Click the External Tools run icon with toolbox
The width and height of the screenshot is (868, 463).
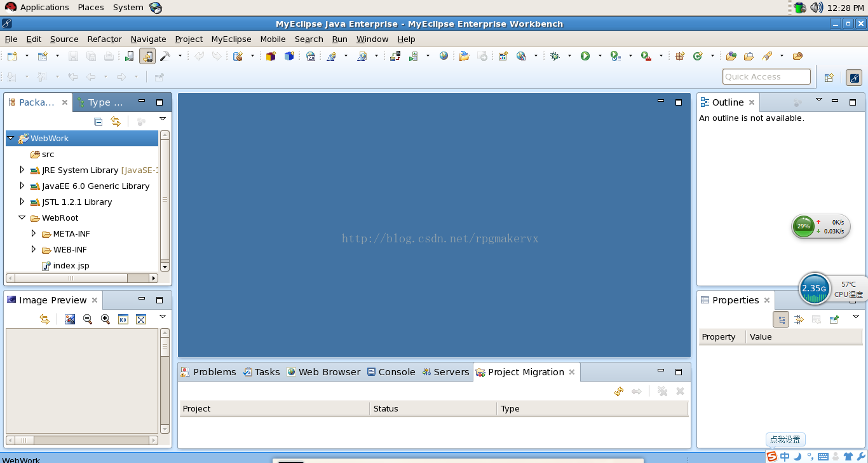[646, 56]
